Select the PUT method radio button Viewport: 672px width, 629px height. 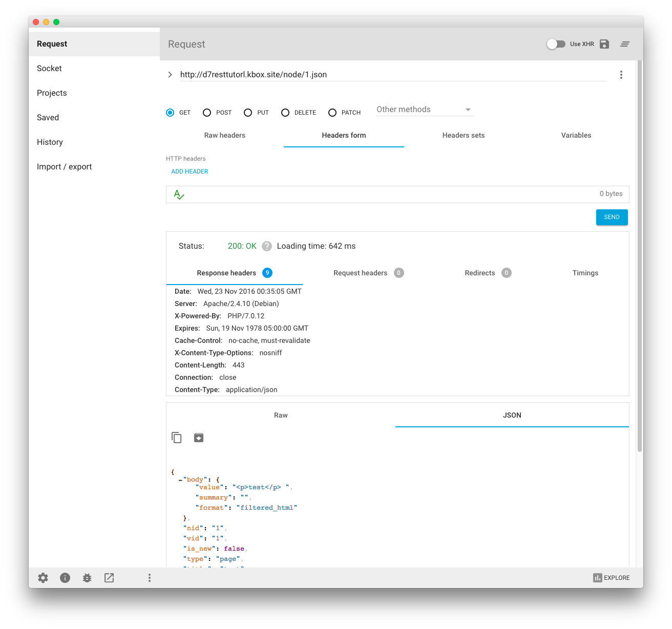248,113
